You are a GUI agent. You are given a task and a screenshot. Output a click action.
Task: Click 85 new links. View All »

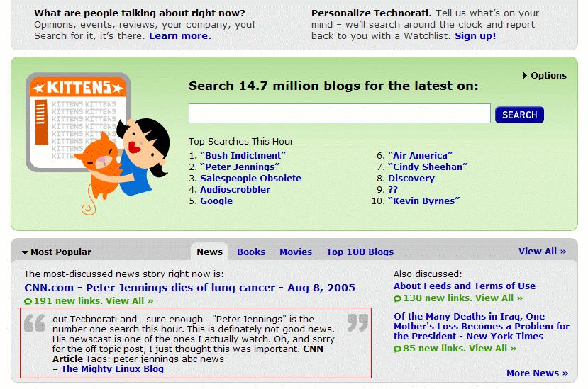tap(460, 349)
